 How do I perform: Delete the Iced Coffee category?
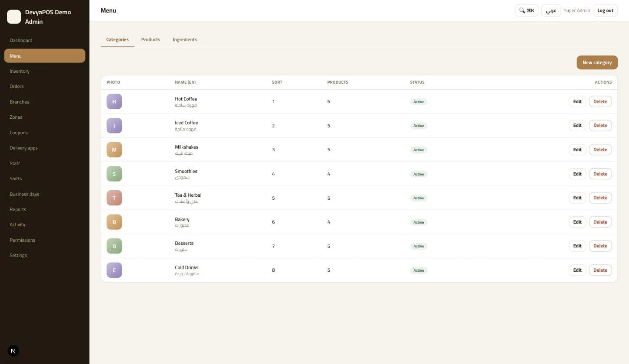[x=600, y=126]
